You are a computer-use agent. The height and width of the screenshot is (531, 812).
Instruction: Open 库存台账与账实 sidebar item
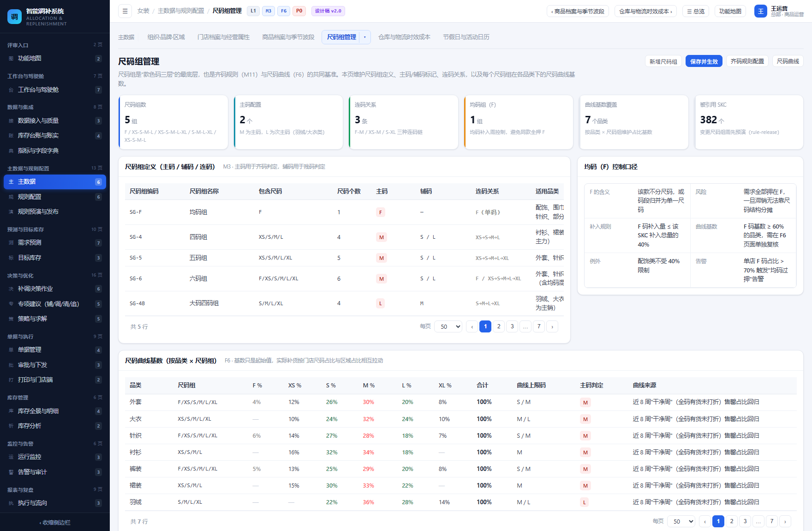55,136
